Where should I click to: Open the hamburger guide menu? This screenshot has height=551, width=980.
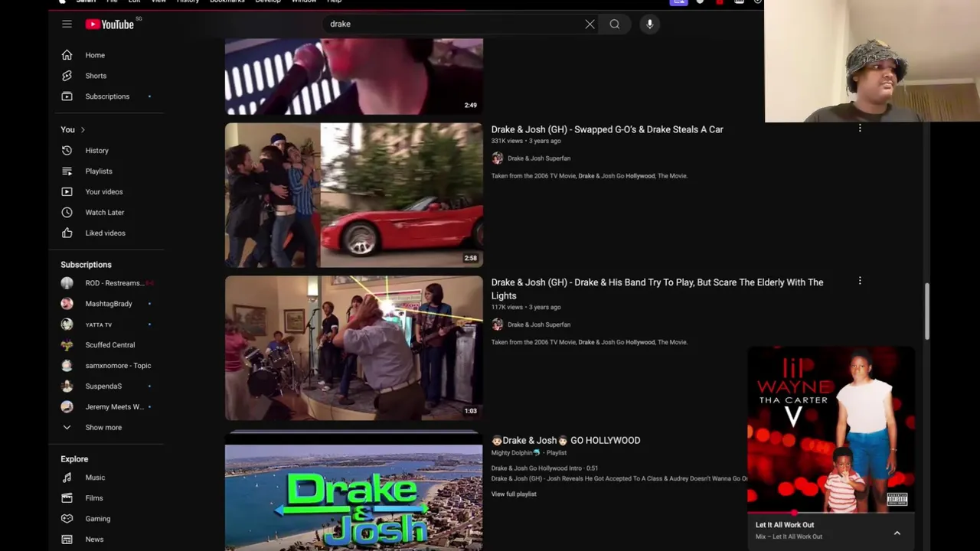67,24
